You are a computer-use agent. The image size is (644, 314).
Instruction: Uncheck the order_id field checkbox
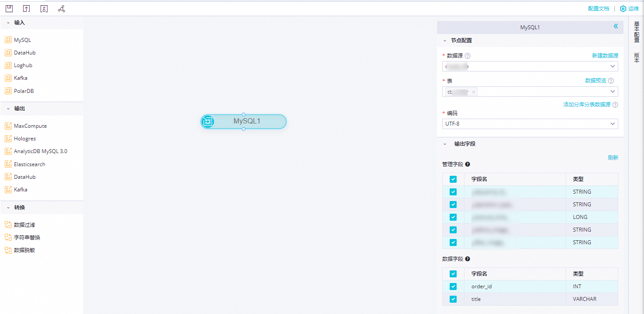[453, 287]
